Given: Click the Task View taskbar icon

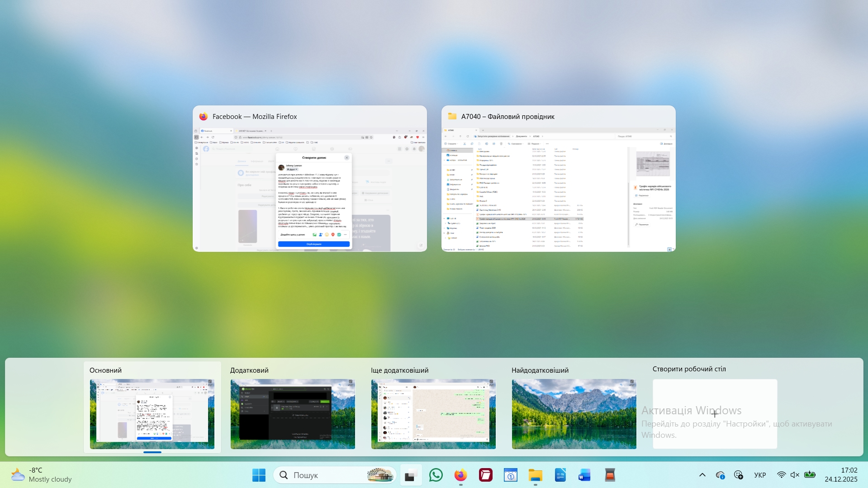Looking at the screenshot, I should (x=411, y=475).
